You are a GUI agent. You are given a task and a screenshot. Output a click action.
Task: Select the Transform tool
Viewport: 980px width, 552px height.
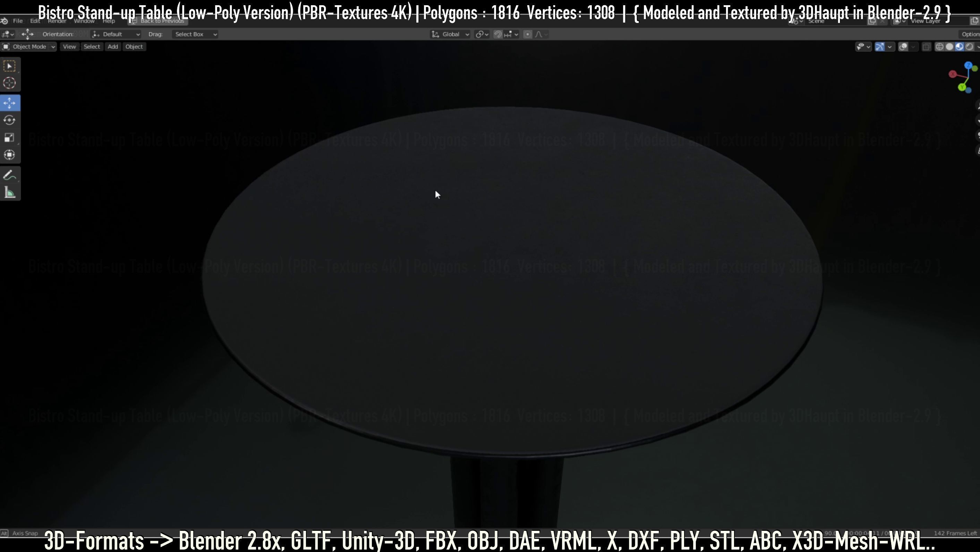(x=9, y=154)
